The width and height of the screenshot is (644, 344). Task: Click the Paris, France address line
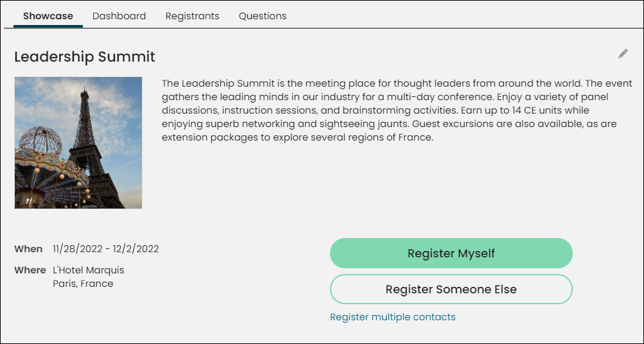(x=83, y=284)
